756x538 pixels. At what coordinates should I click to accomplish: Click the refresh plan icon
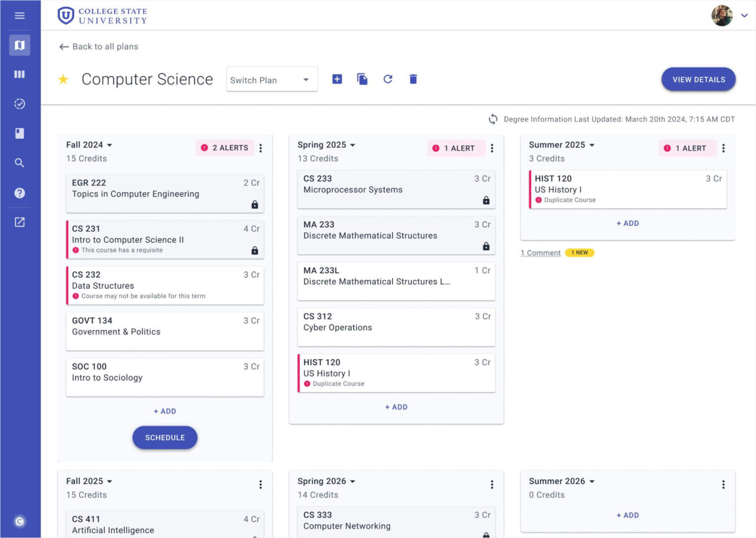coord(388,79)
